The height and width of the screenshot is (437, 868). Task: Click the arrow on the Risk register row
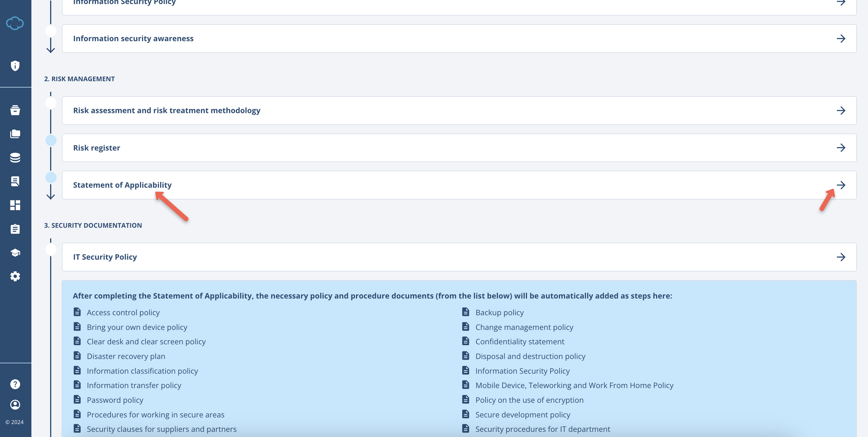coord(842,148)
